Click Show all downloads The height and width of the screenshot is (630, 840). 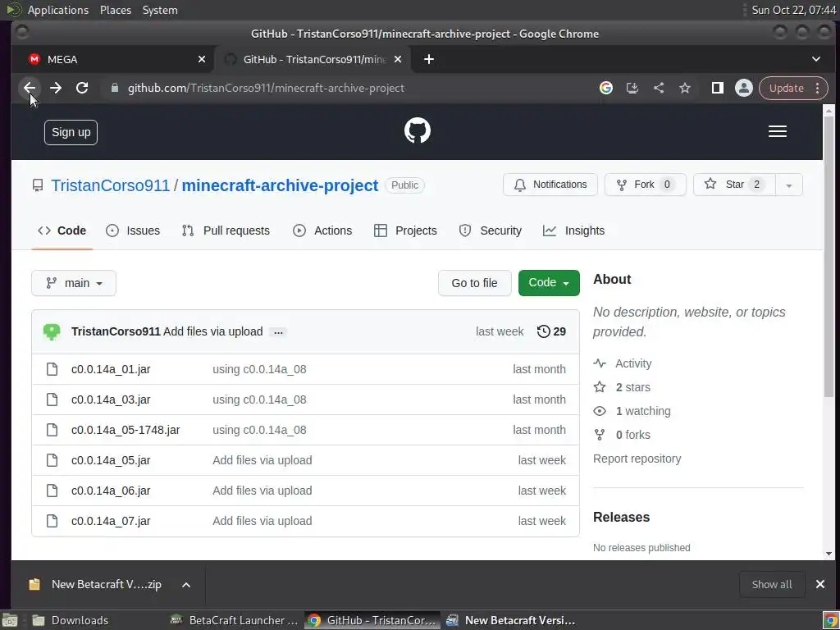(x=772, y=584)
